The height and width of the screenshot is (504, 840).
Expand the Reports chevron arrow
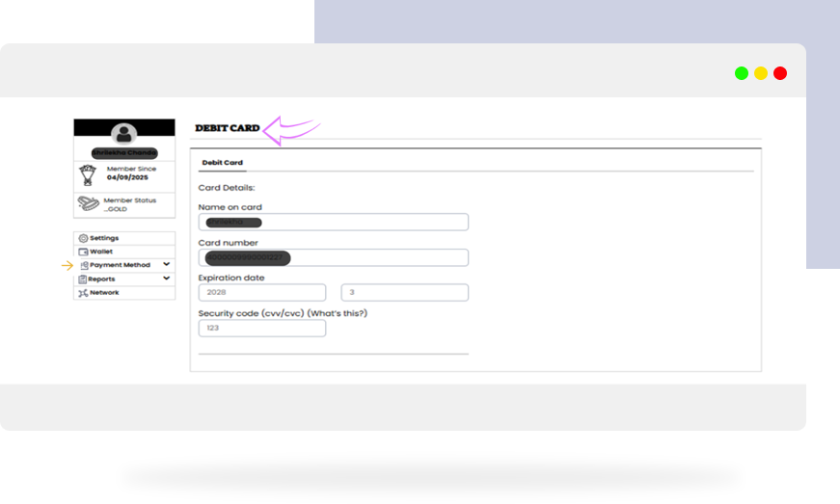pos(167,279)
